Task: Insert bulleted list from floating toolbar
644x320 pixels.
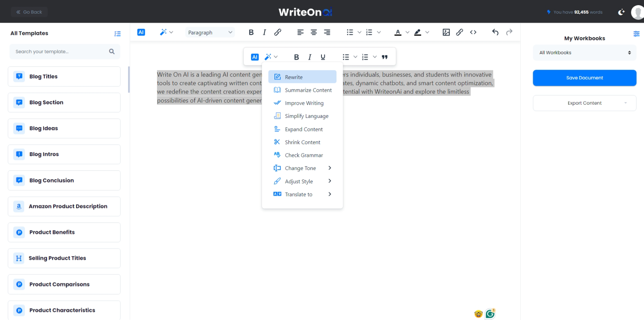Action: tap(346, 57)
